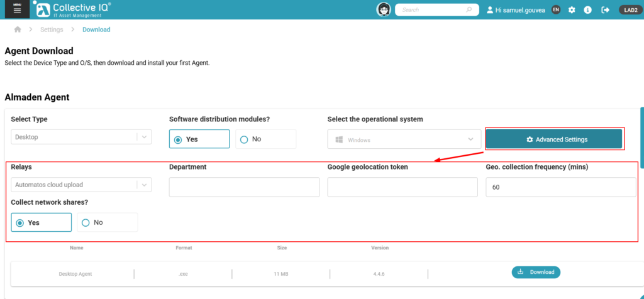Image resolution: width=644 pixels, height=299 pixels.
Task: Select No for Collect network shares
Action: [108, 222]
